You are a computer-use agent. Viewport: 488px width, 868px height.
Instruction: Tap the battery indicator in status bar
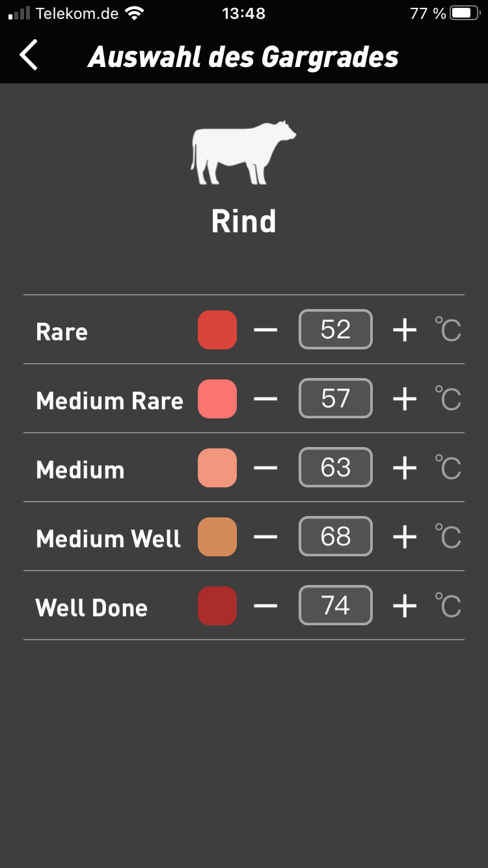(x=464, y=14)
